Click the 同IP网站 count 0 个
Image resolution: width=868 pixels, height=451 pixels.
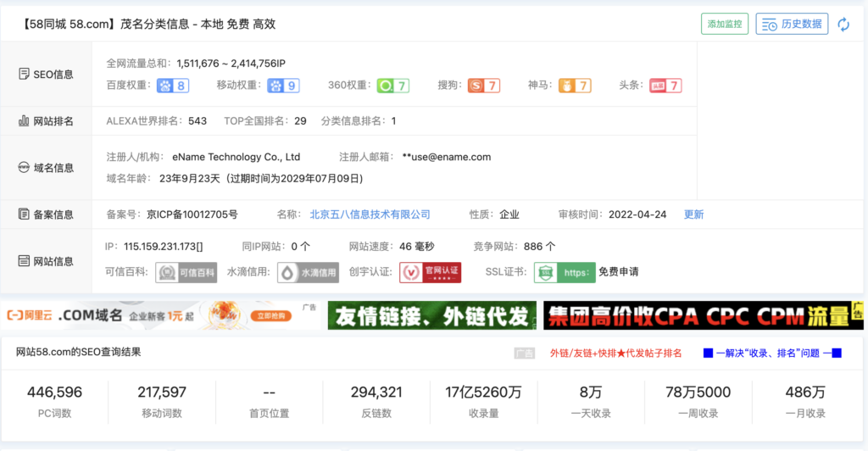coord(301,246)
